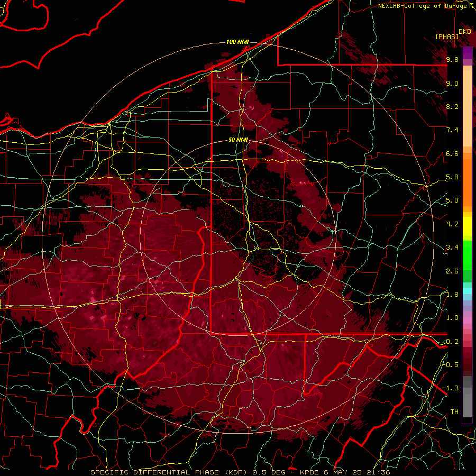Image resolution: width=476 pixels, height=476 pixels.
Task: Click the light peach segment of color bar
Action: click(x=467, y=109)
